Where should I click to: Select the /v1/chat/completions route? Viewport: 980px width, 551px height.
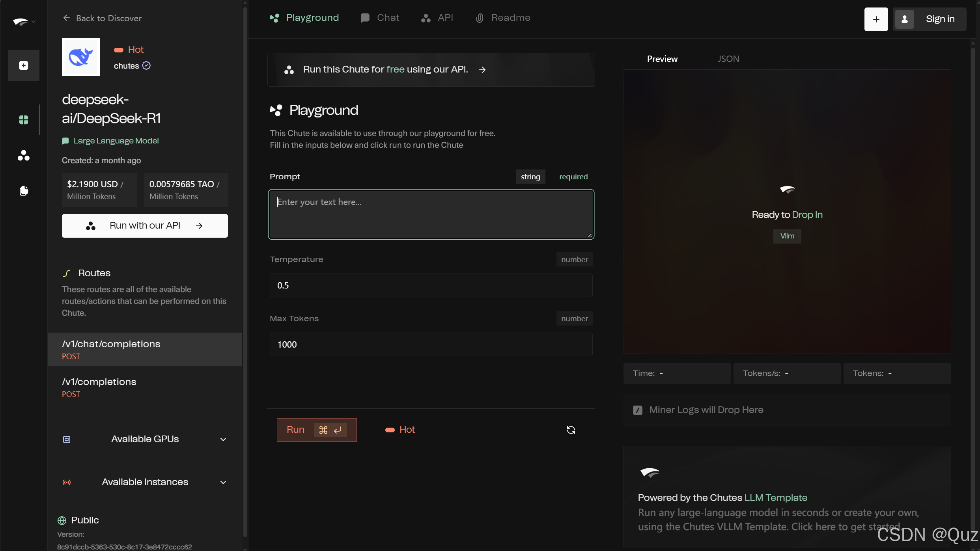(x=145, y=349)
